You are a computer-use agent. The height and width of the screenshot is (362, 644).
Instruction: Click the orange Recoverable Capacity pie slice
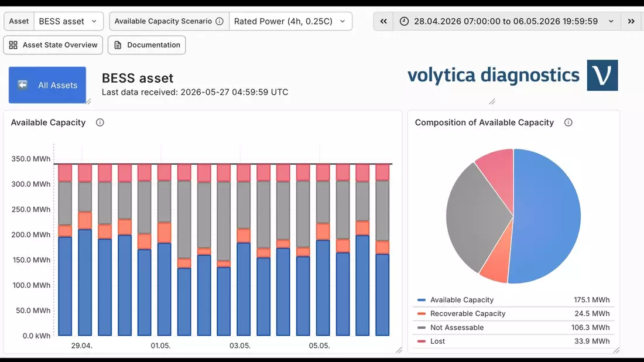498,263
